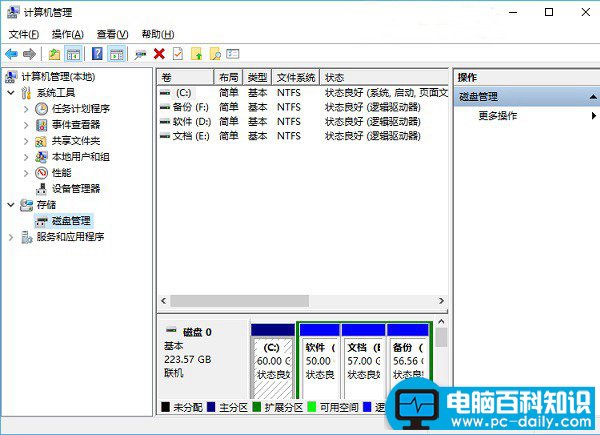600x435 pixels.
Task: Select 系统工具 in the tree
Action: 56,93
